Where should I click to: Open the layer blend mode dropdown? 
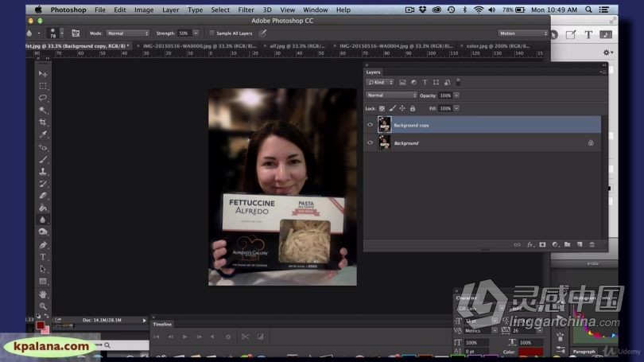(391, 95)
